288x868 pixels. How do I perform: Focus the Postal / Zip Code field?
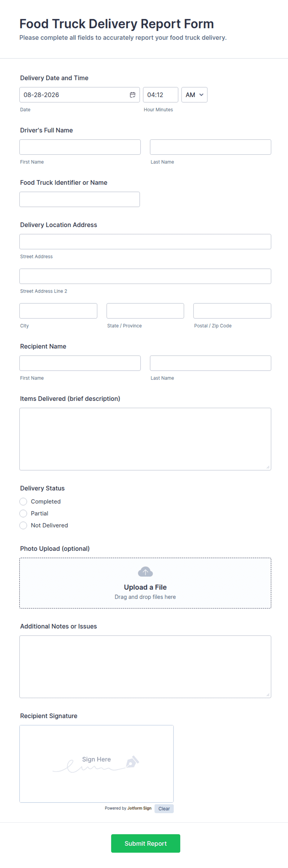(232, 311)
